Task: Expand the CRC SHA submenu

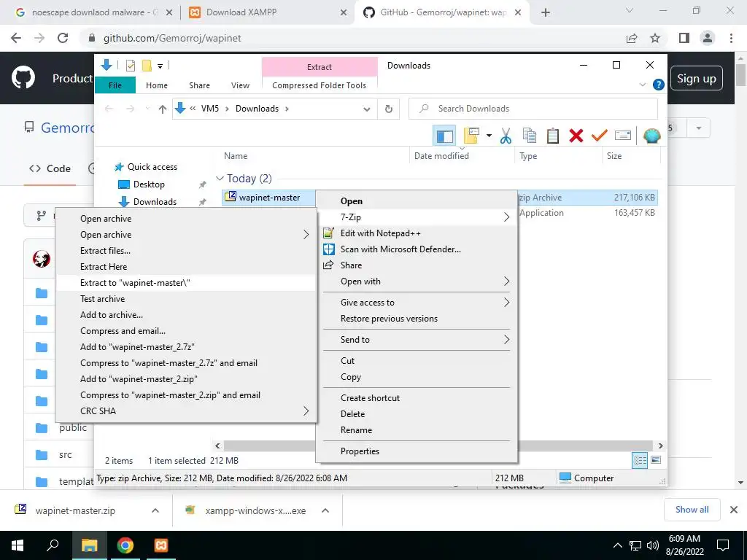Action: (186, 411)
